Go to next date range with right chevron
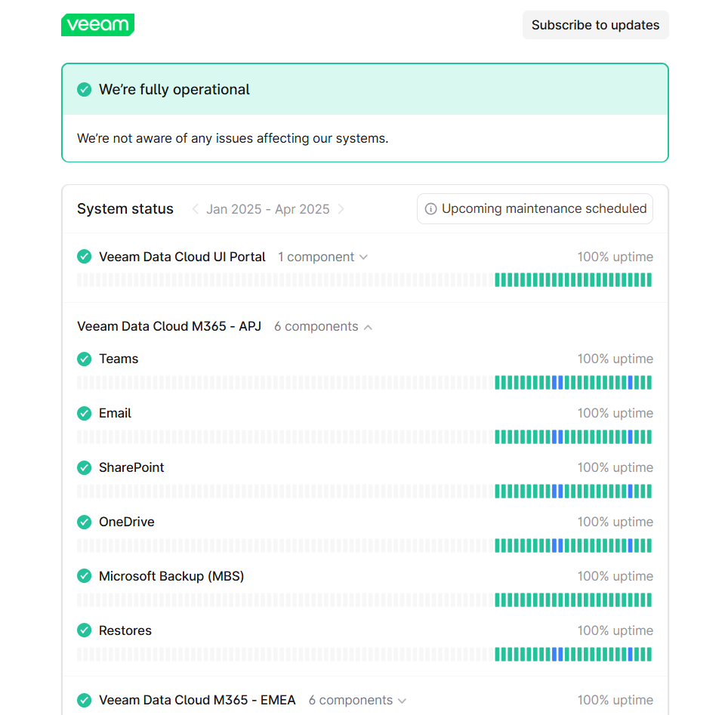Screen dimensions: 728x715 (x=341, y=209)
